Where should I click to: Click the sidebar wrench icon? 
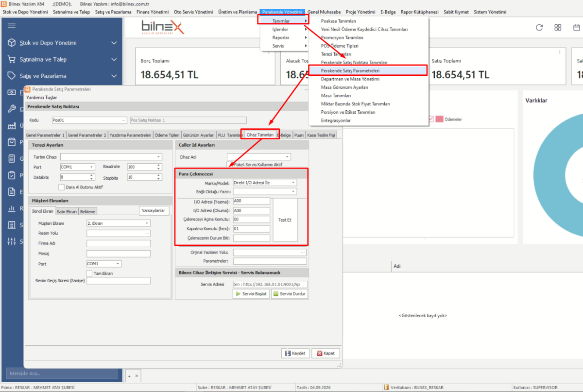pos(12,109)
